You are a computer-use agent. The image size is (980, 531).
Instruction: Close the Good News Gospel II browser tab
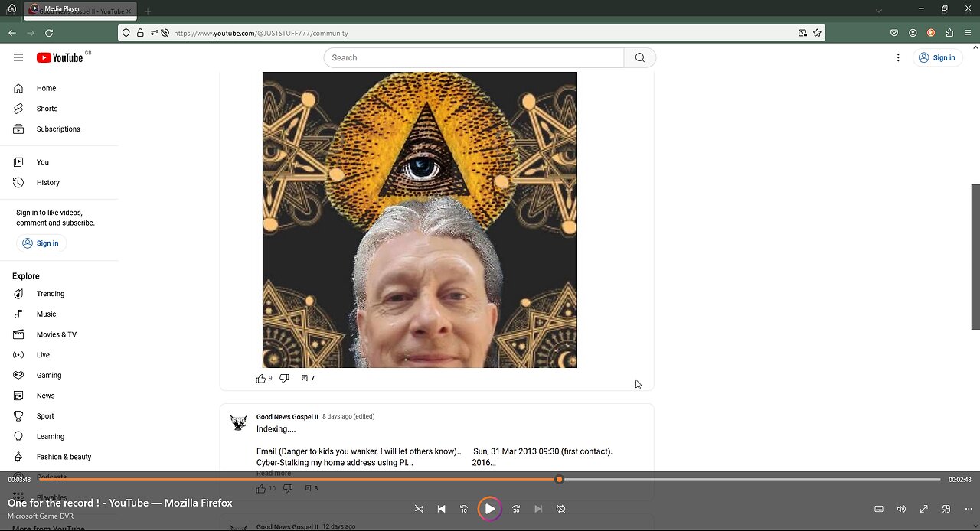tap(129, 11)
